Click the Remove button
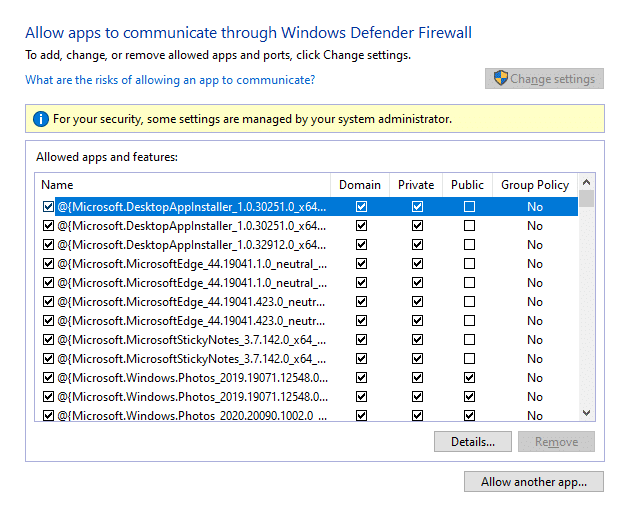The width and height of the screenshot is (629, 526). point(556,442)
